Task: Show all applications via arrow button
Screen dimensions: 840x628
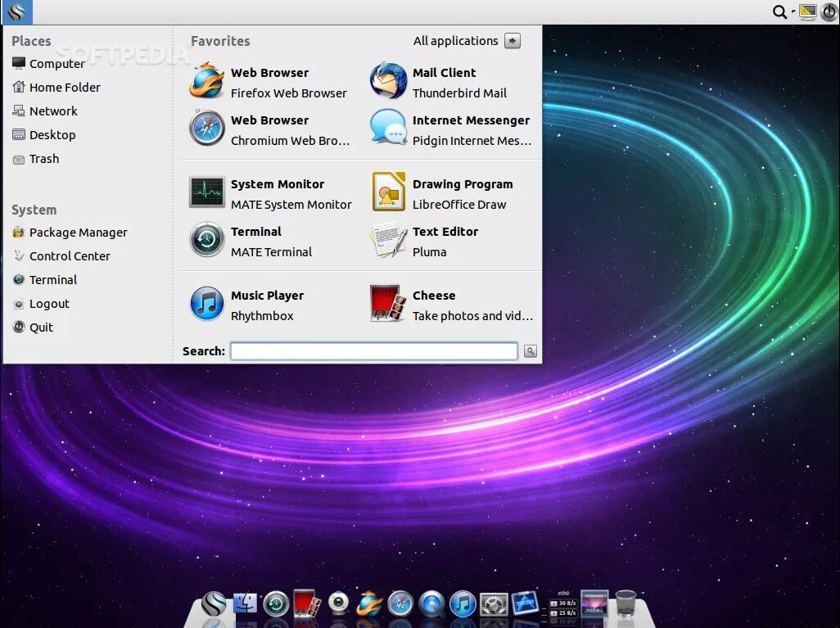Action: [513, 41]
